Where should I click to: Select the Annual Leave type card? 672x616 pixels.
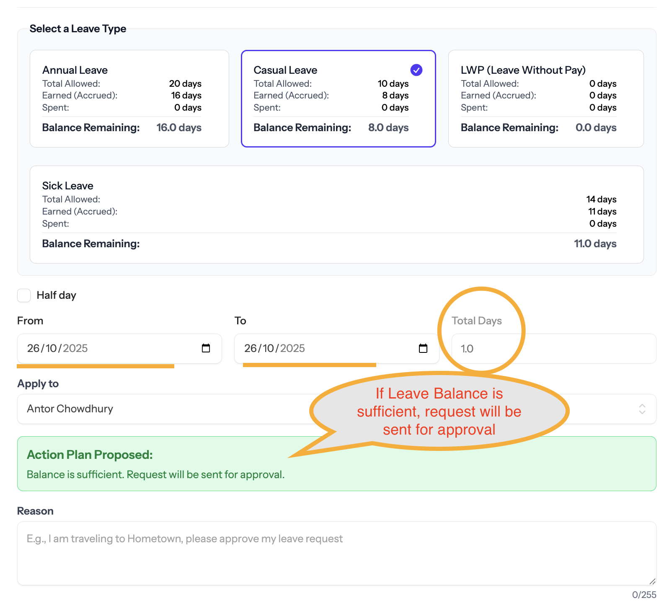coord(129,99)
